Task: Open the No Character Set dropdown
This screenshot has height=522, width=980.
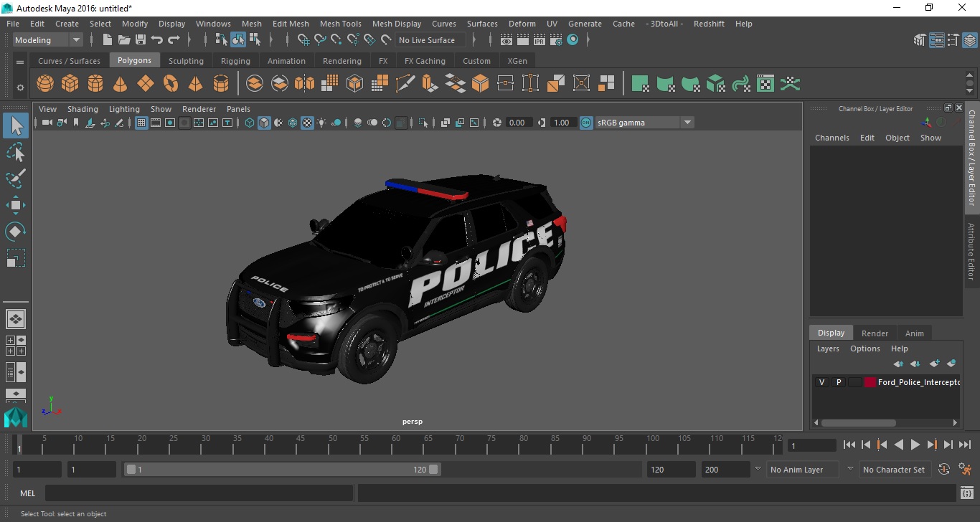Action: [894, 470]
